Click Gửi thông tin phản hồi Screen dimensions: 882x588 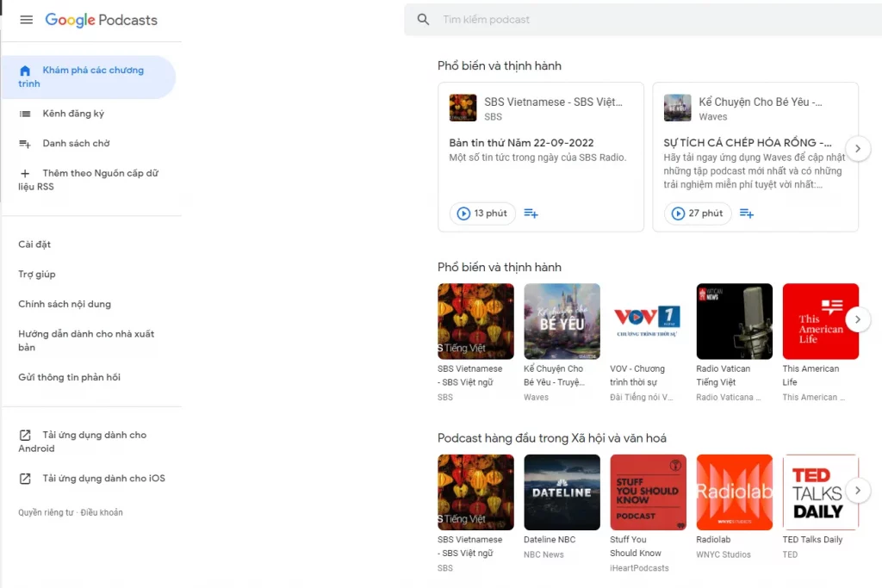69,377
